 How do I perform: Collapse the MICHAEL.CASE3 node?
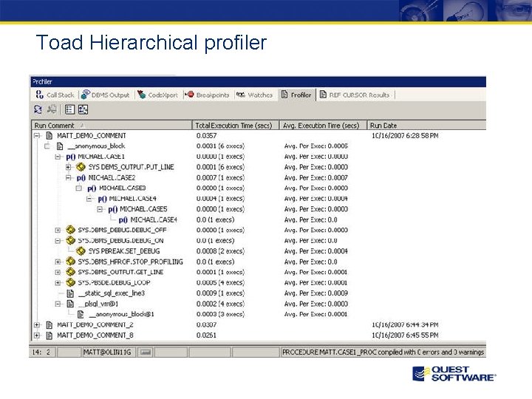click(79, 188)
